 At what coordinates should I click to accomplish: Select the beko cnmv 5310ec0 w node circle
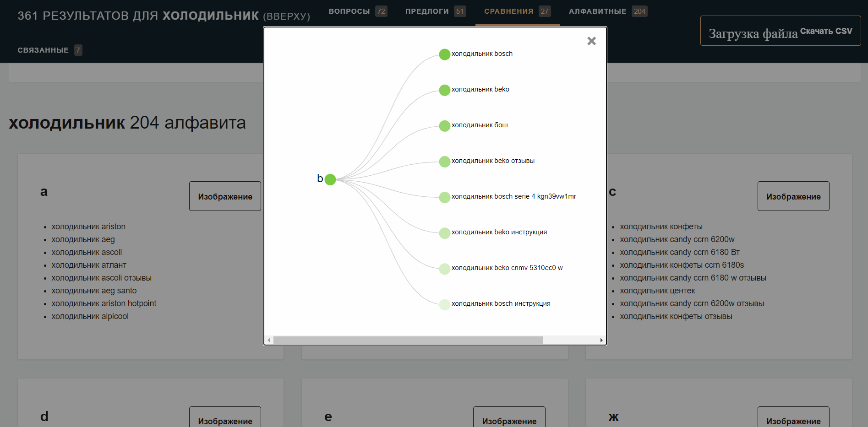pyautogui.click(x=444, y=269)
